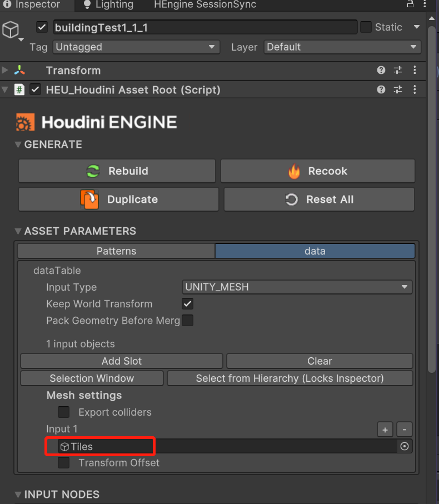Screen dimensions: 439x504
Task: Click the Transform axes icon
Action: click(x=19, y=70)
